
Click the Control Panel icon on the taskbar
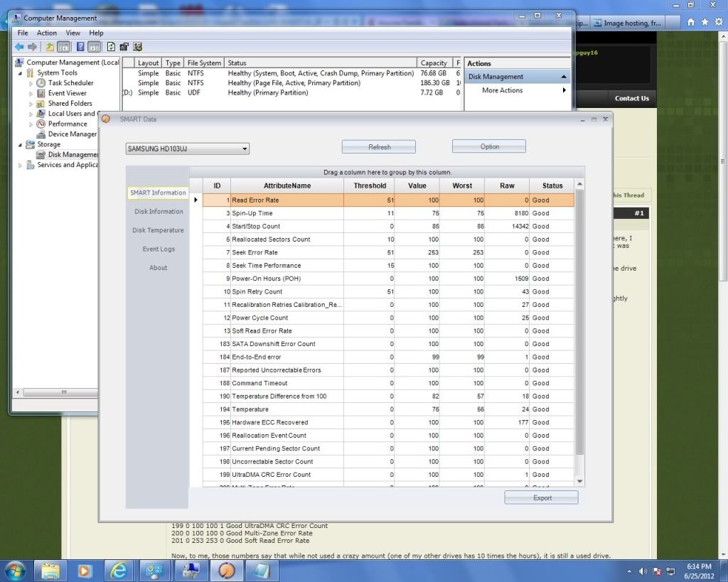pyautogui.click(x=154, y=571)
